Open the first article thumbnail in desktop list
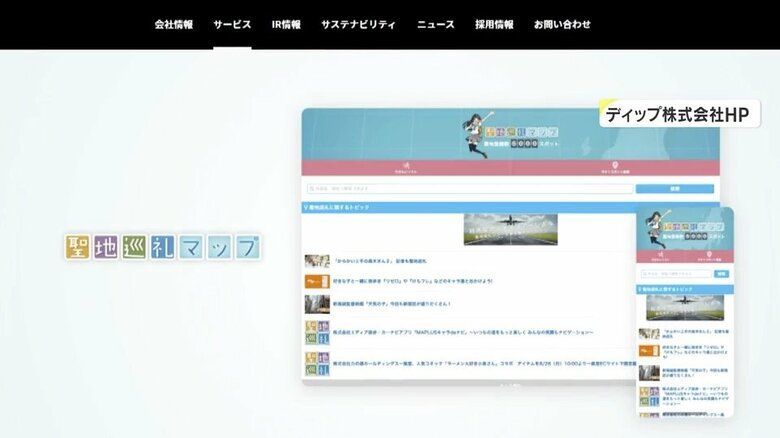780x438 pixels. click(317, 262)
